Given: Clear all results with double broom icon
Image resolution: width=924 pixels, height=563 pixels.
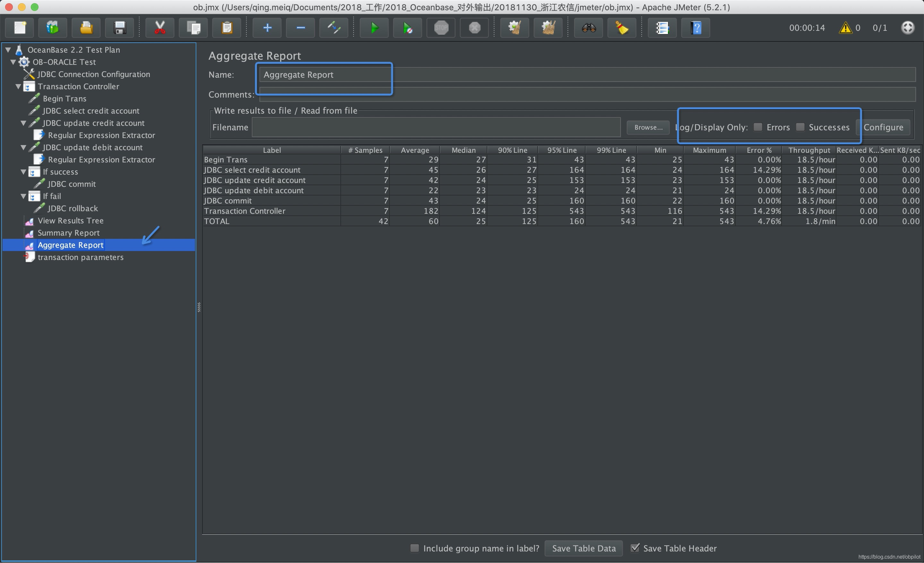Looking at the screenshot, I should (x=548, y=28).
